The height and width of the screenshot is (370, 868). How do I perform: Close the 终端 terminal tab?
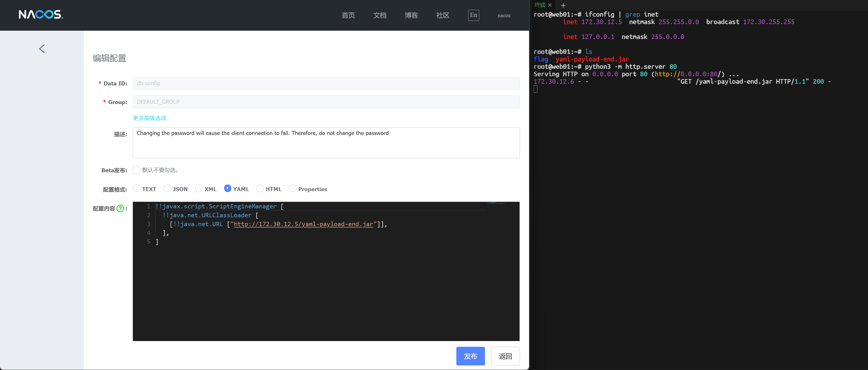(x=550, y=5)
